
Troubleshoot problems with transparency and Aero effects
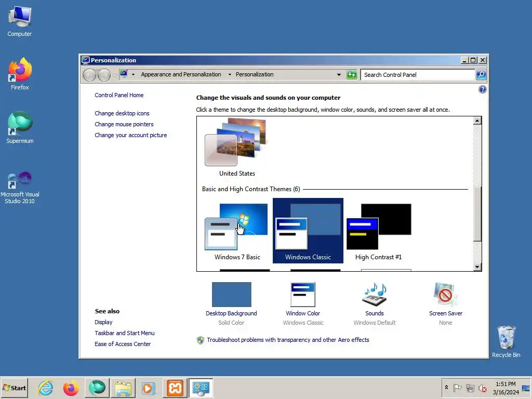point(288,340)
